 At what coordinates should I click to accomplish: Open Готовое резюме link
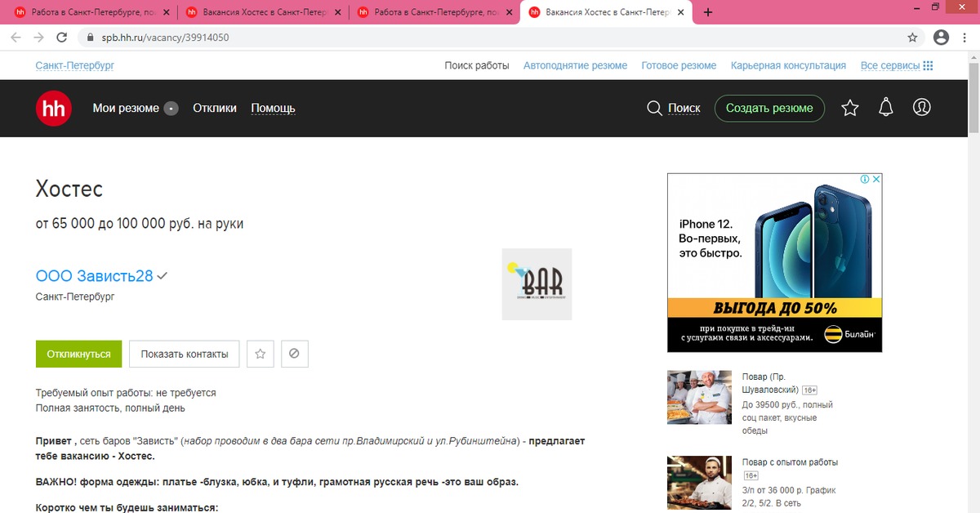point(679,65)
